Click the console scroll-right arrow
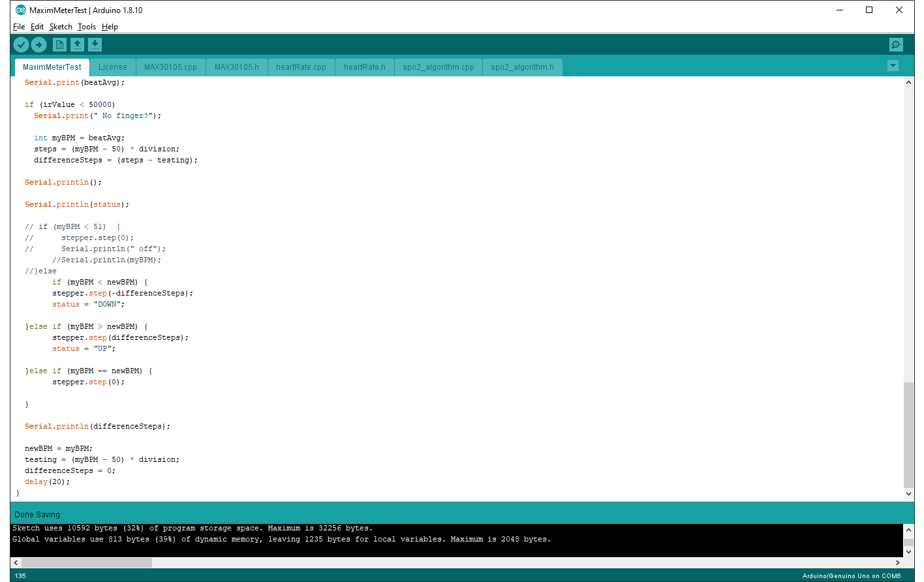Viewport: 924px width, 582px height. click(898, 562)
